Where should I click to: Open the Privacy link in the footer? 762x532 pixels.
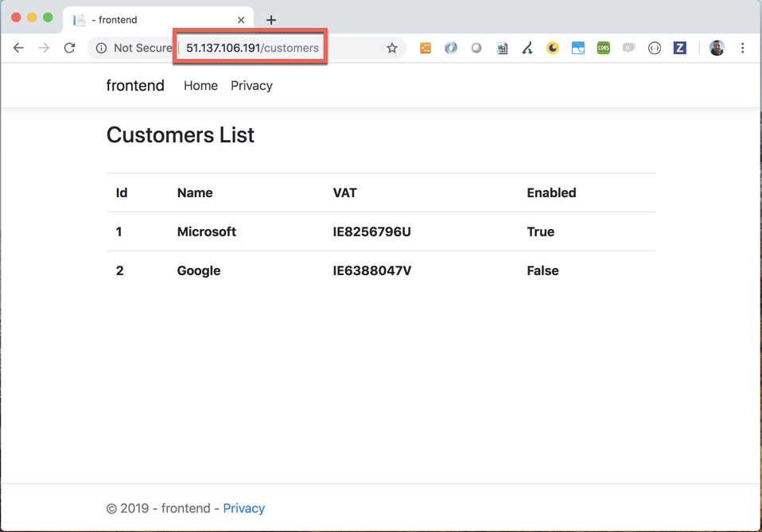click(243, 507)
